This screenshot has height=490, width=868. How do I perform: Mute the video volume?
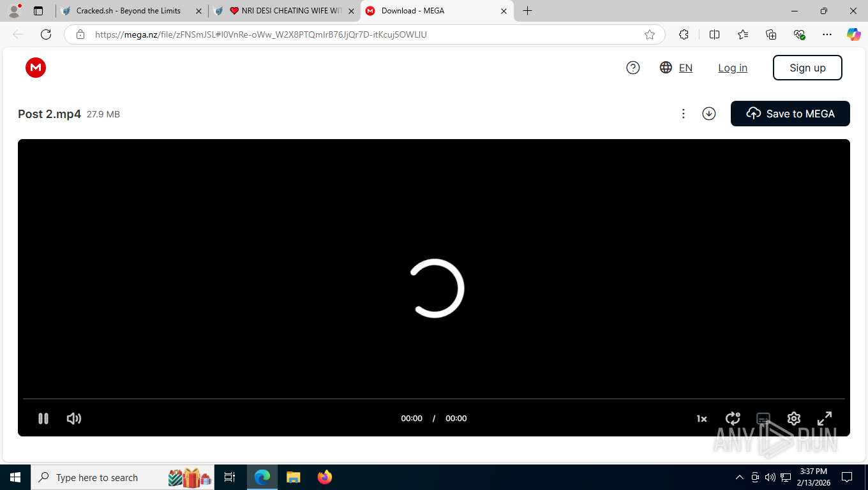click(74, 419)
